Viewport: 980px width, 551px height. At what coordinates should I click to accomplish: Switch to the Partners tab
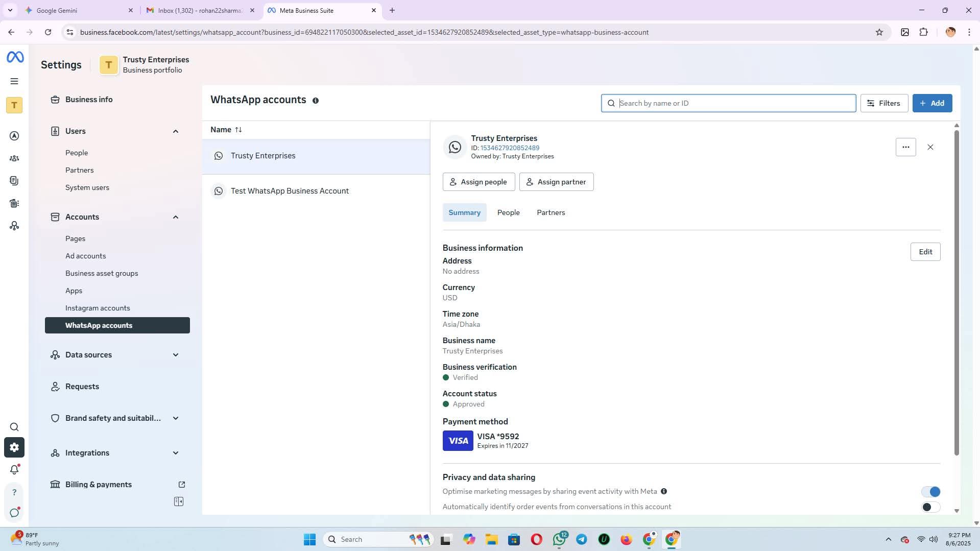551,212
